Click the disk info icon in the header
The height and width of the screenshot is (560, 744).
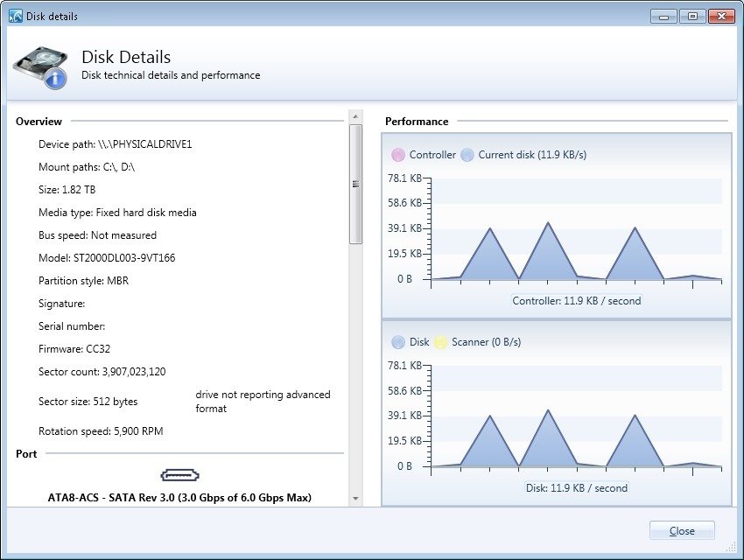(41, 67)
